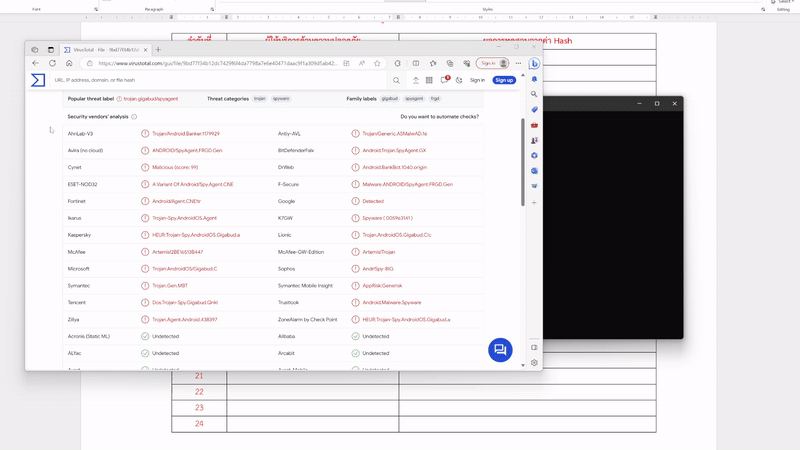This screenshot has height=450, width=800.
Task: Open VirusTotal apps grid menu
Action: point(429,80)
